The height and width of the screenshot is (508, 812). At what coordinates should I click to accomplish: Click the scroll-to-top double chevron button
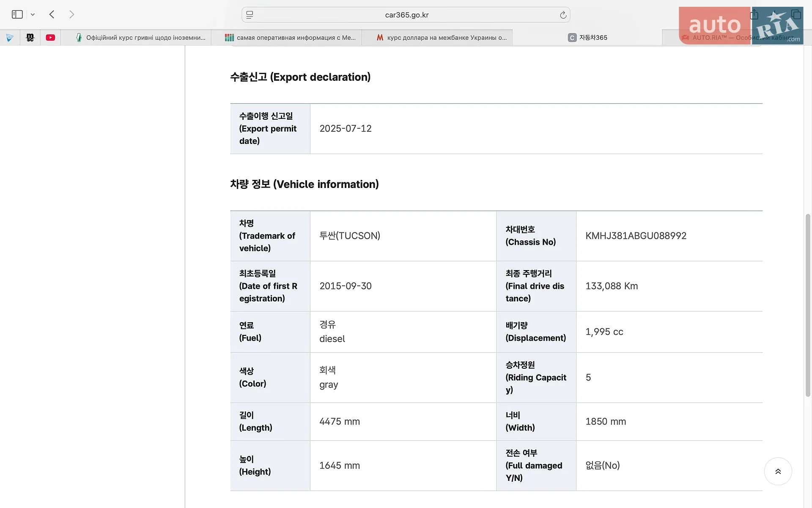coord(778,471)
